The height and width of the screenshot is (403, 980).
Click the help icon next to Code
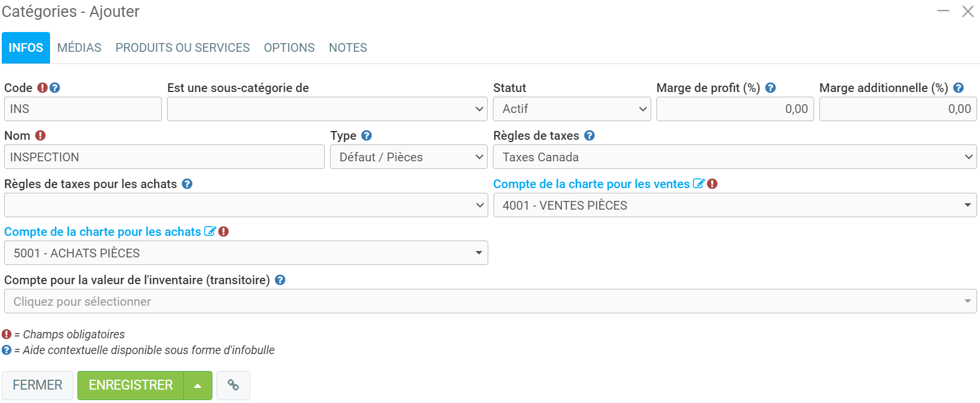click(55, 88)
